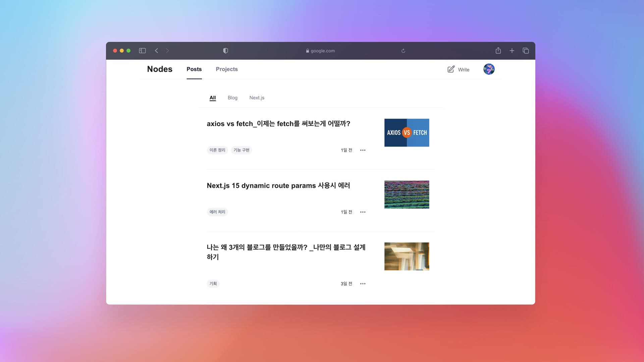Select the Blog category filter
Viewport: 644px width, 362px height.
pos(232,98)
